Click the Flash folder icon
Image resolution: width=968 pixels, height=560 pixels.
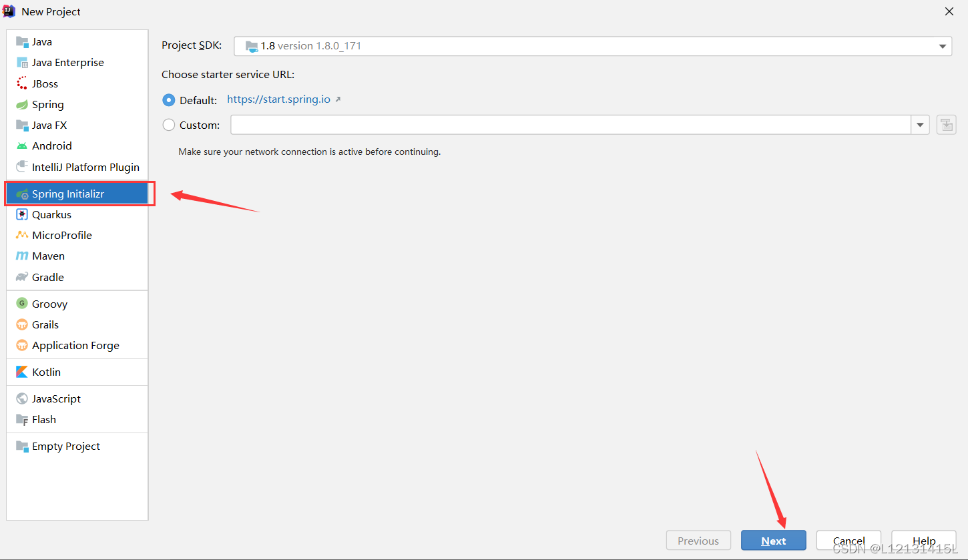tap(22, 419)
